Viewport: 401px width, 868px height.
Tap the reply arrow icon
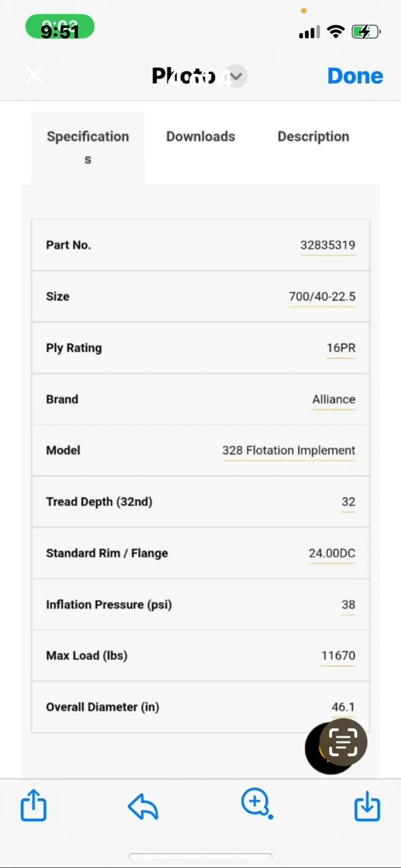(143, 806)
